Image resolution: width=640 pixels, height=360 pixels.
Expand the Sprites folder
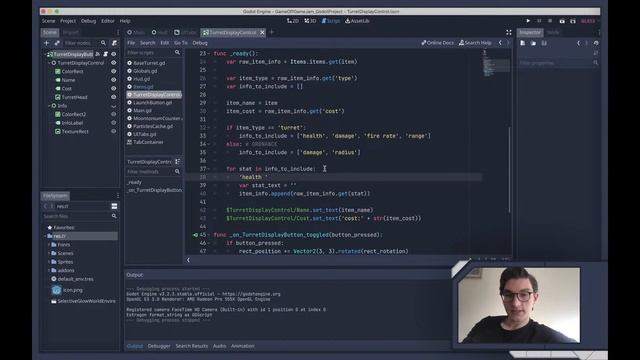click(49, 262)
